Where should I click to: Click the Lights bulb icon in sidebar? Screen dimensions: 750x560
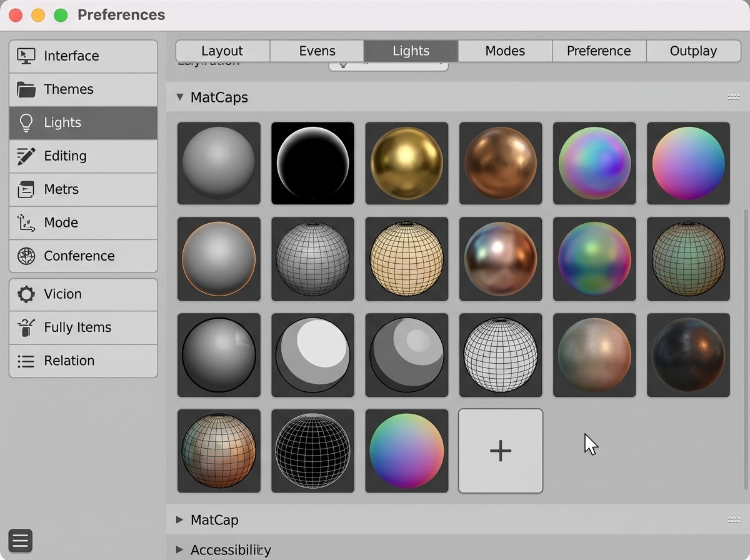click(26, 122)
